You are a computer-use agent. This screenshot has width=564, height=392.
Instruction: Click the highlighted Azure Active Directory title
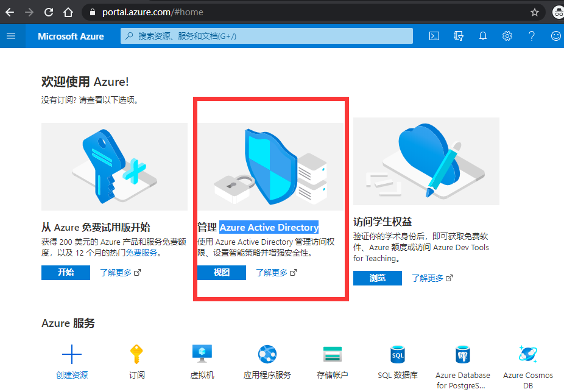[269, 227]
